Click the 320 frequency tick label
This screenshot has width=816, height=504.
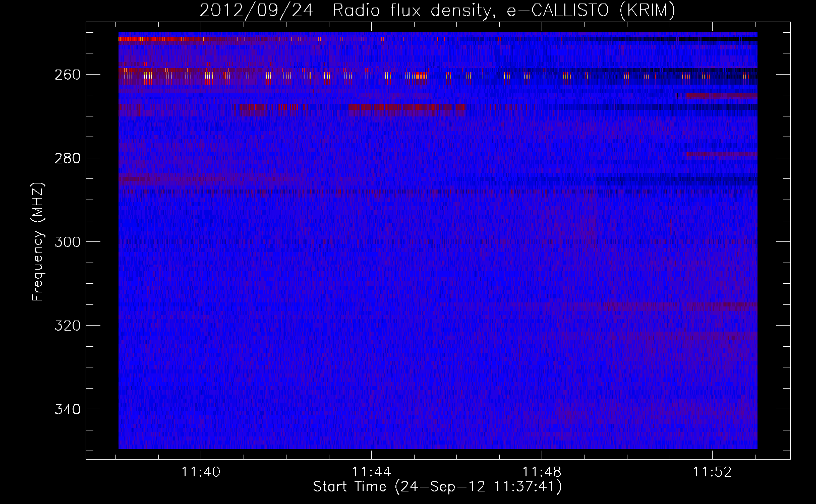[x=68, y=326]
